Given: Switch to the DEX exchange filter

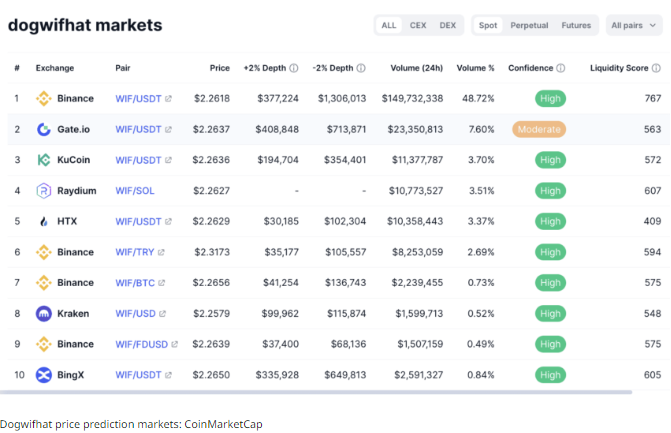Looking at the screenshot, I should [x=448, y=25].
